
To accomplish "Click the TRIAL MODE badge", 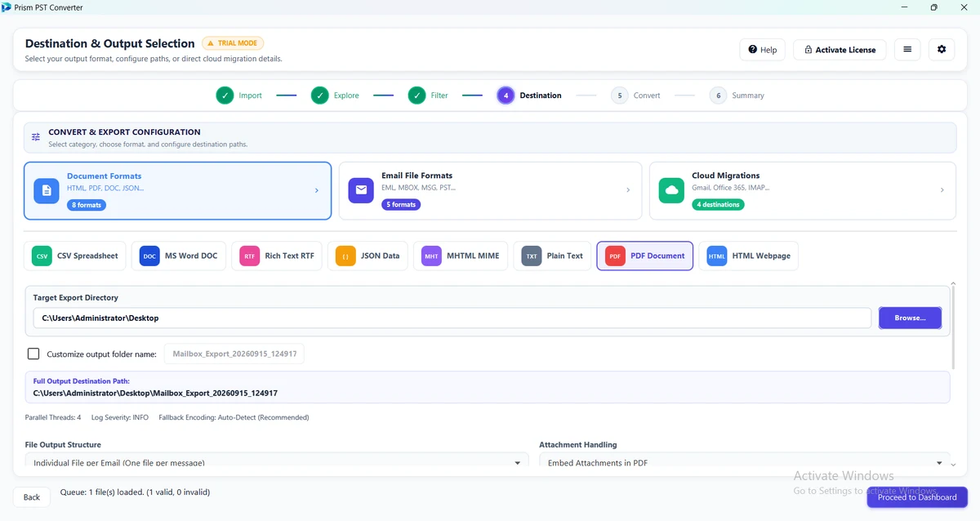I will (233, 43).
